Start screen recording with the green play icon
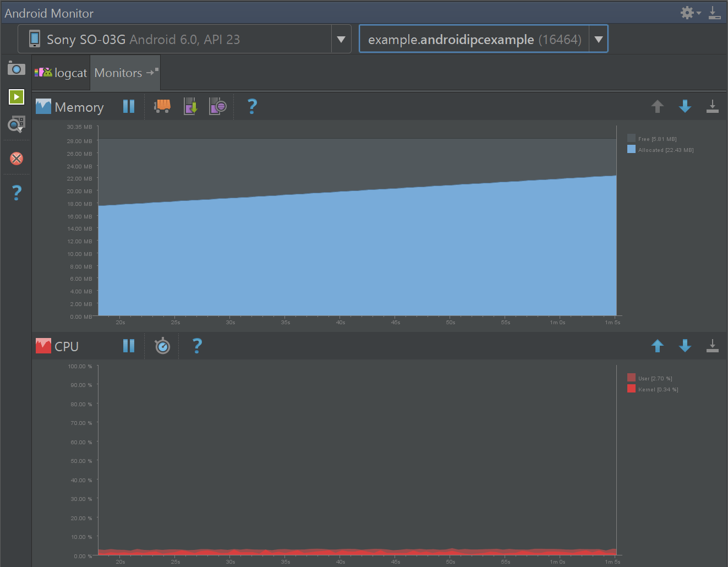Image resolution: width=728 pixels, height=567 pixels. click(17, 97)
